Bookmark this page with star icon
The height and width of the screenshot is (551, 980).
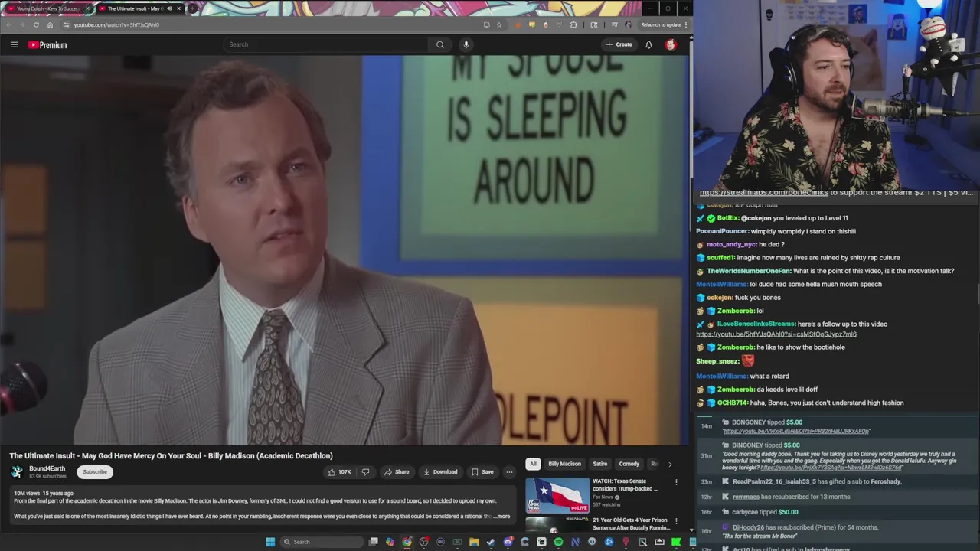click(x=499, y=24)
